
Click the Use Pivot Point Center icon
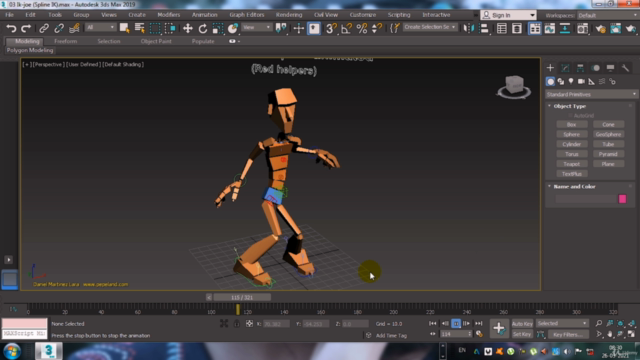pyautogui.click(x=281, y=28)
